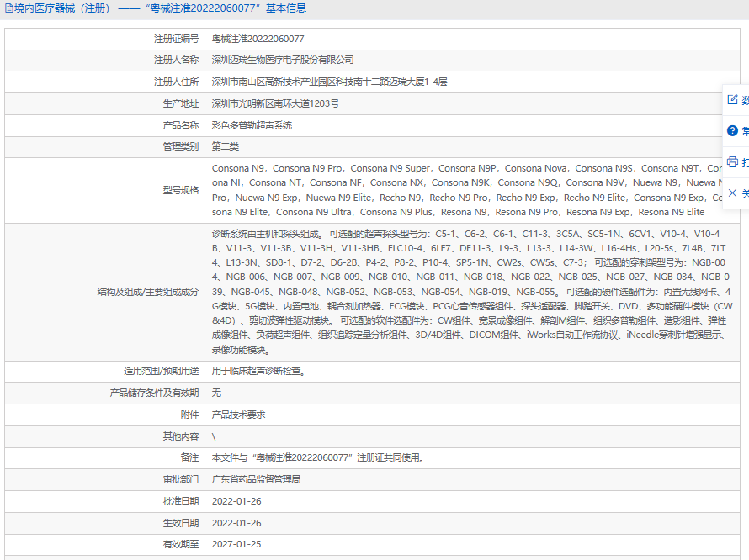Click the 管理类别 label cell
Screen dimensions: 749x560
click(x=104, y=146)
